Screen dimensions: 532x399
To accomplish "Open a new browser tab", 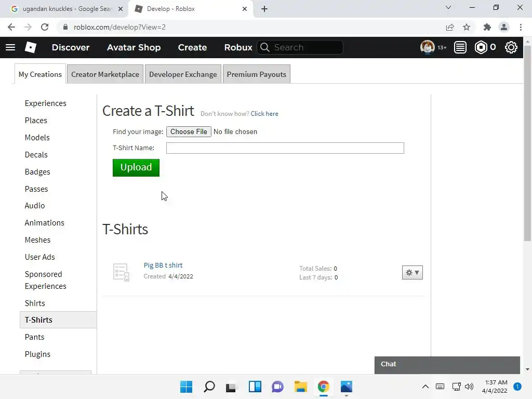I will (x=264, y=9).
